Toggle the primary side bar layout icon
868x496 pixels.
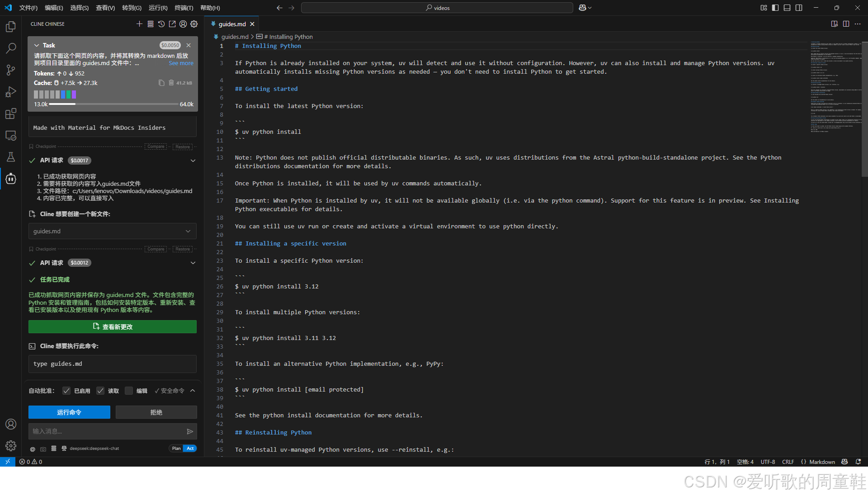pos(775,8)
